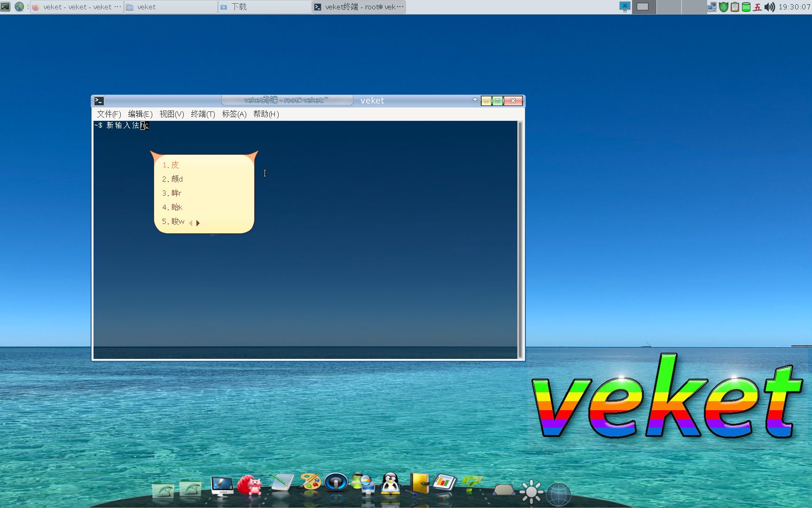The height and width of the screenshot is (508, 812).
Task: Click the screenshot scissors icon in panel
Action: coord(625,7)
